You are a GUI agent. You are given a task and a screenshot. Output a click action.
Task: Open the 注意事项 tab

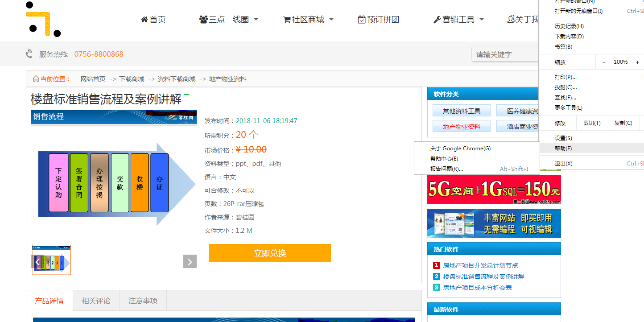tap(143, 301)
